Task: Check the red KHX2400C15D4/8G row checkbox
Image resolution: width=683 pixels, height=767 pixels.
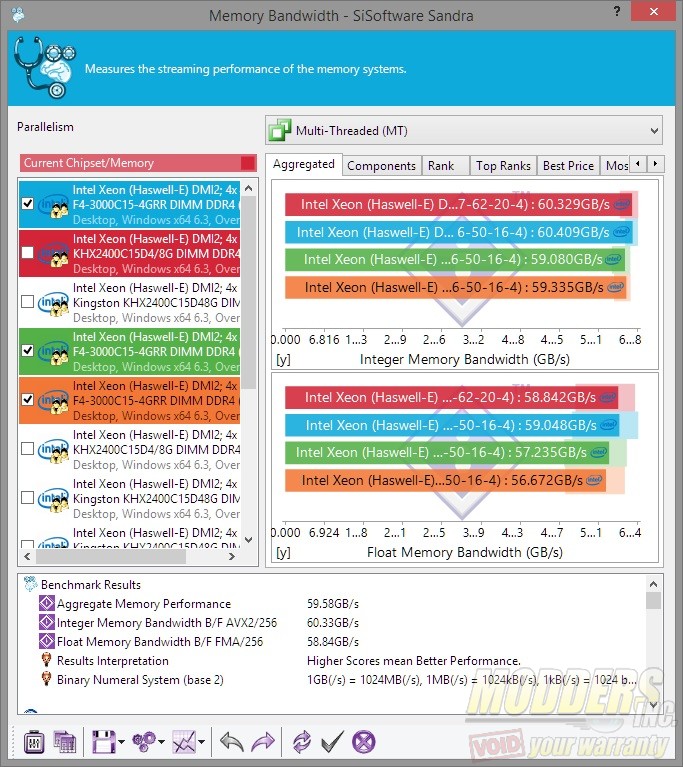Action: [28, 252]
